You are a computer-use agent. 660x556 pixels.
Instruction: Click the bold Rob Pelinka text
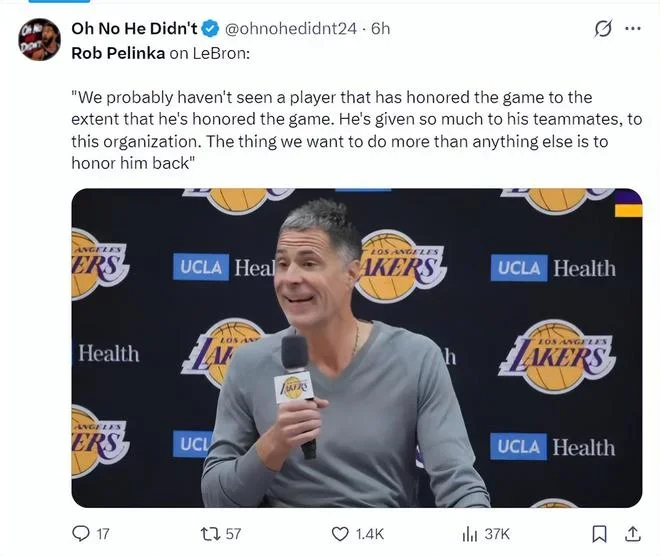[x=118, y=53]
